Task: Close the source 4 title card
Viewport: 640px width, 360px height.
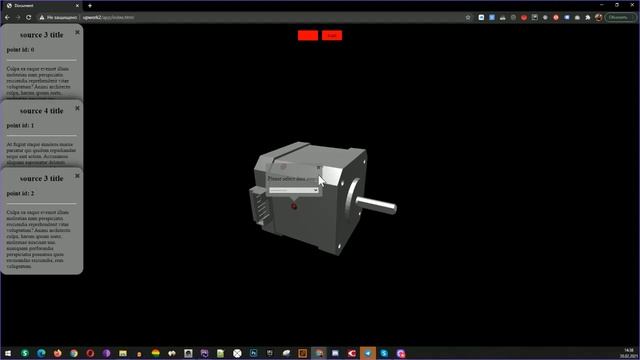Action: click(x=77, y=108)
